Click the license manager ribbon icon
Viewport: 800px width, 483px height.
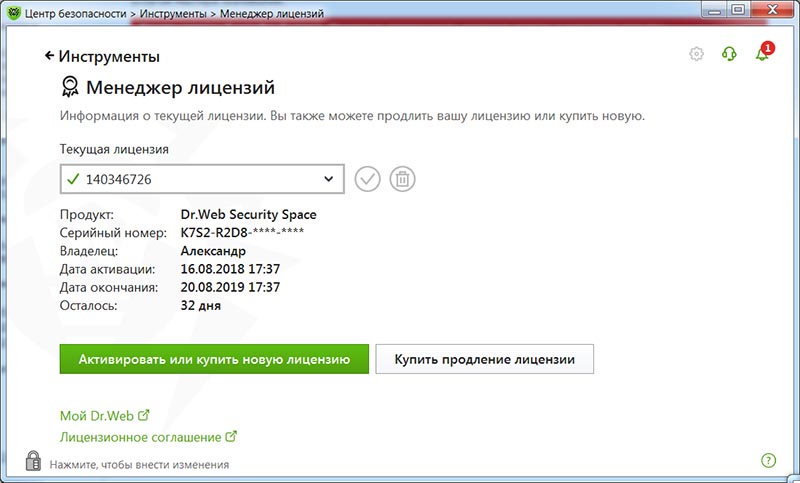(x=70, y=87)
